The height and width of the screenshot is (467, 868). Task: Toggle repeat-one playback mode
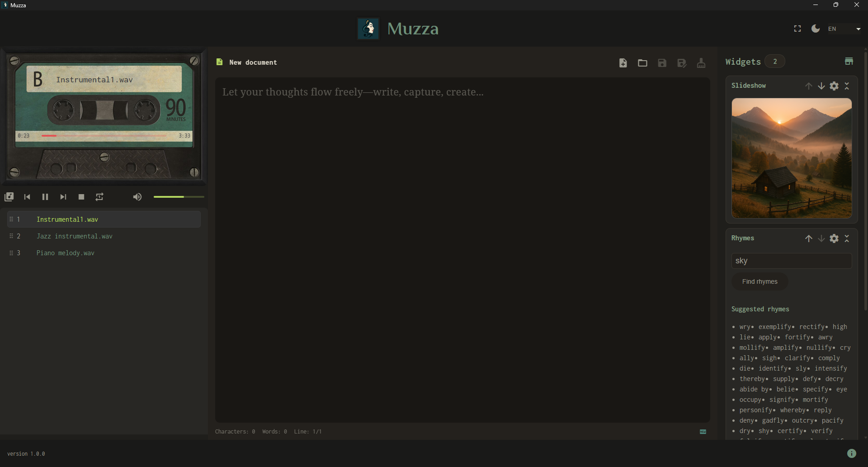(x=99, y=197)
